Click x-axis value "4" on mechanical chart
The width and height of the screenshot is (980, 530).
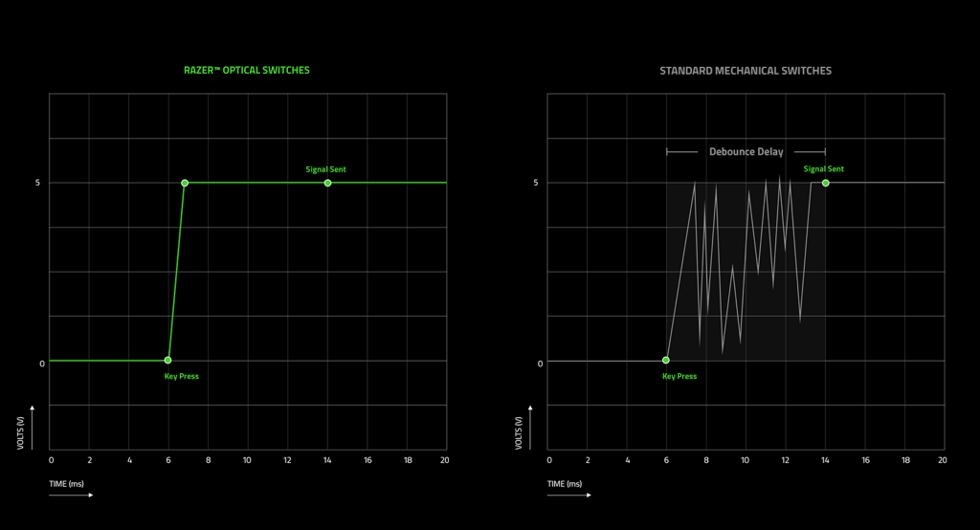pyautogui.click(x=628, y=460)
